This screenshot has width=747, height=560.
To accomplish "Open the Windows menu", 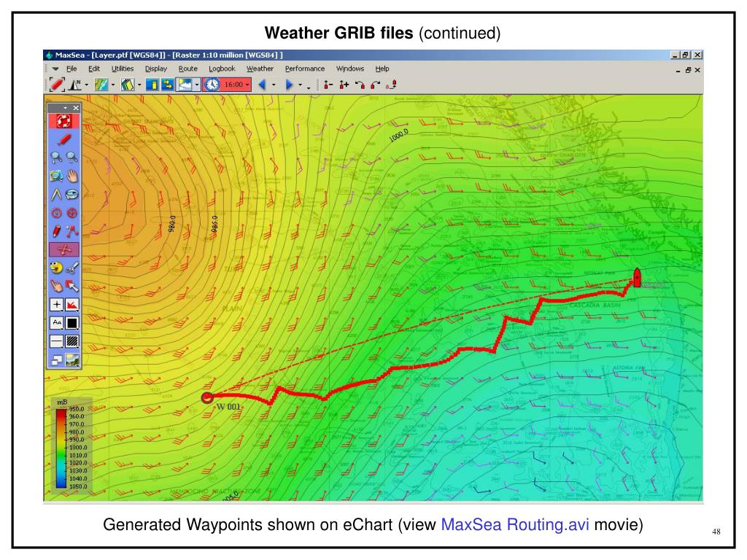I will click(350, 69).
